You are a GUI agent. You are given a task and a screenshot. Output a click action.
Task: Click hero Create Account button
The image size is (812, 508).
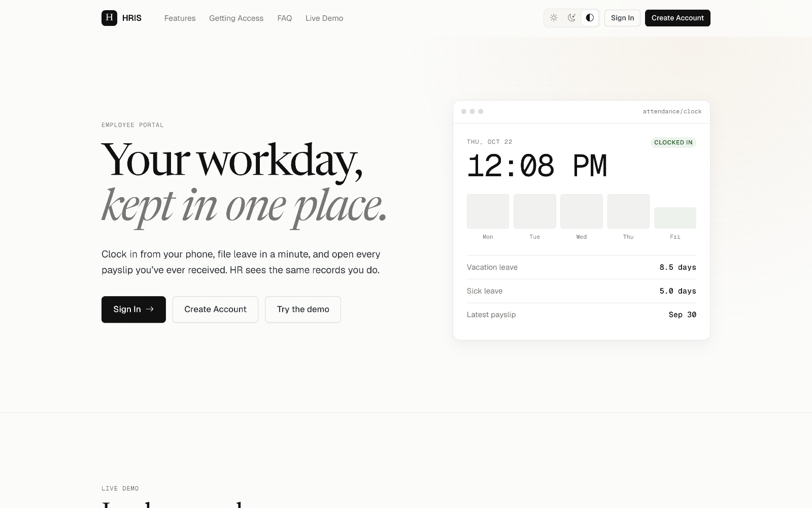[x=215, y=309]
